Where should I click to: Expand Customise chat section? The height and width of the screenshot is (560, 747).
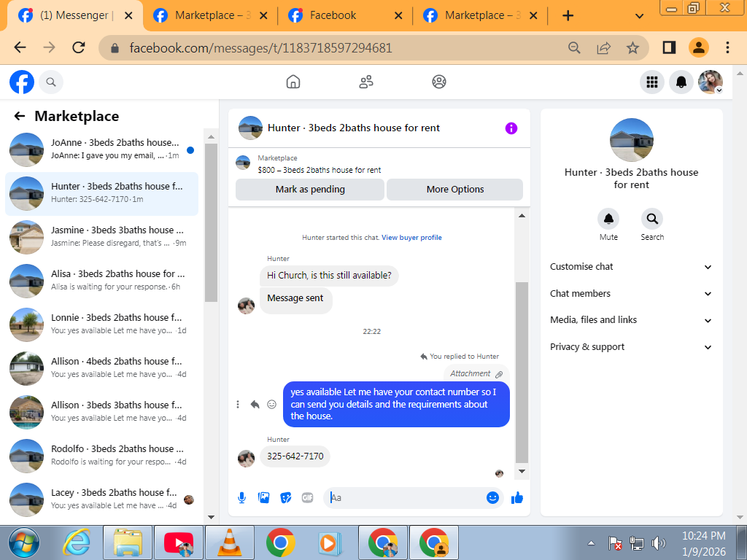(631, 267)
